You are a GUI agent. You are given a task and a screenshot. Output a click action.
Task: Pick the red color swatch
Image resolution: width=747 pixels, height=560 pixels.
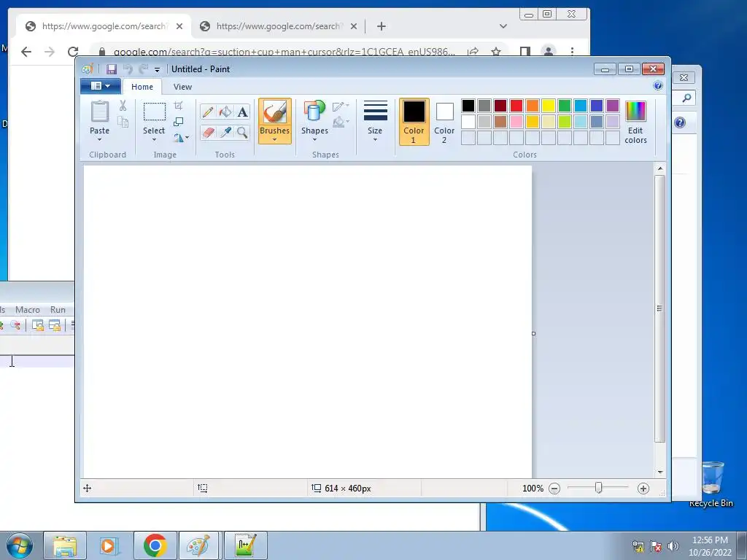pyautogui.click(x=516, y=106)
